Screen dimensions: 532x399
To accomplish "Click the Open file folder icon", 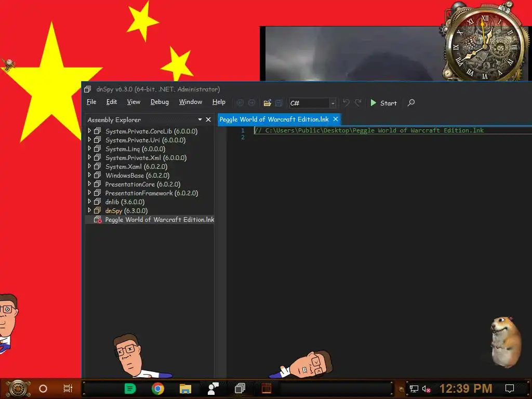I will click(268, 103).
